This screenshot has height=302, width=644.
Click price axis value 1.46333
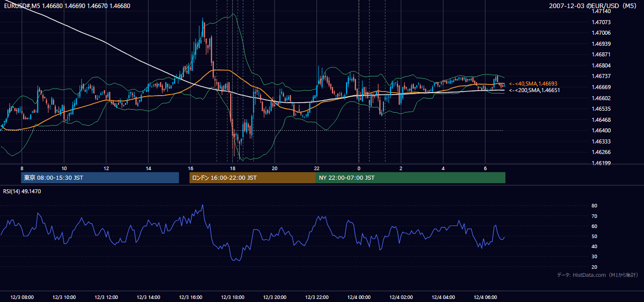pos(601,141)
